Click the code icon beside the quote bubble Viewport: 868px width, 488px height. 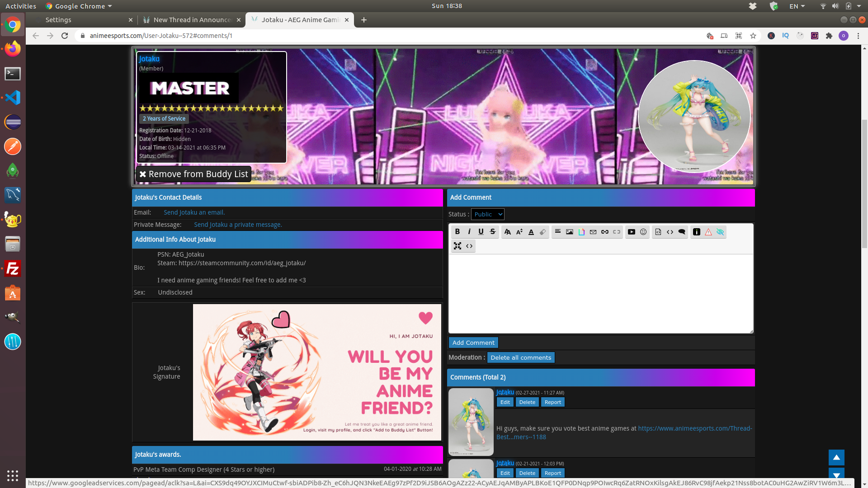point(670,232)
